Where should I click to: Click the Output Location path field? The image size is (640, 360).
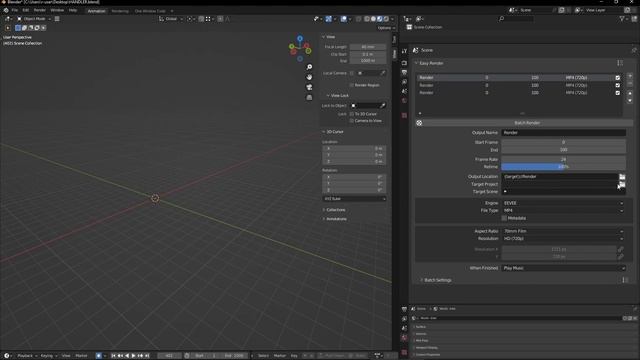pyautogui.click(x=560, y=177)
